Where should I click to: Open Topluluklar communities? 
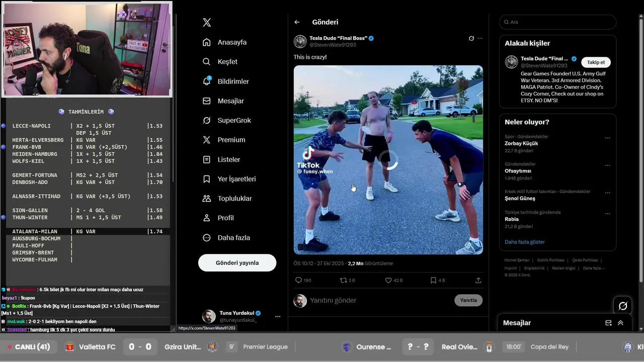[227, 199]
